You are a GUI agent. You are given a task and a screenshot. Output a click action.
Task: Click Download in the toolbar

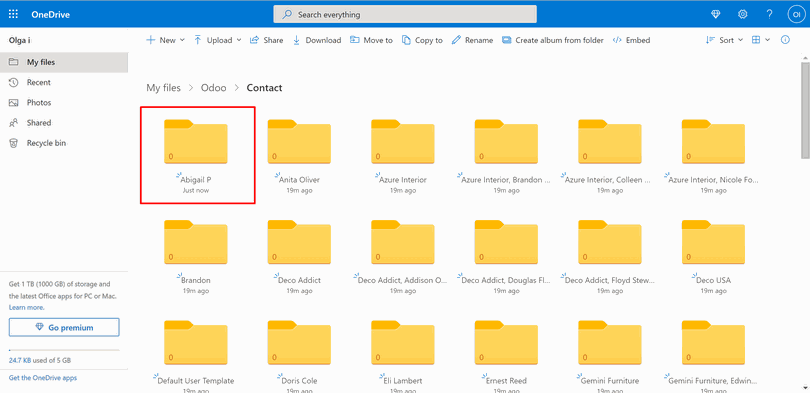[x=317, y=40]
